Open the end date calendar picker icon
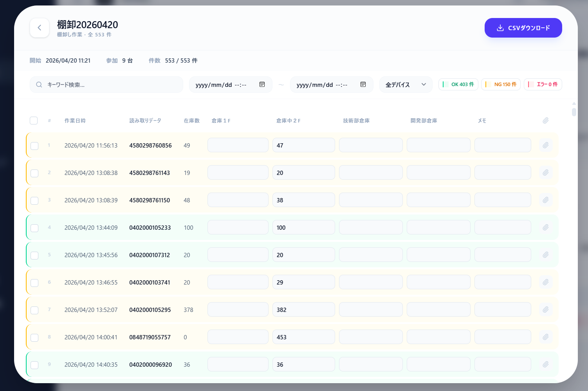Screen dimensions: 588x391 coord(363,85)
